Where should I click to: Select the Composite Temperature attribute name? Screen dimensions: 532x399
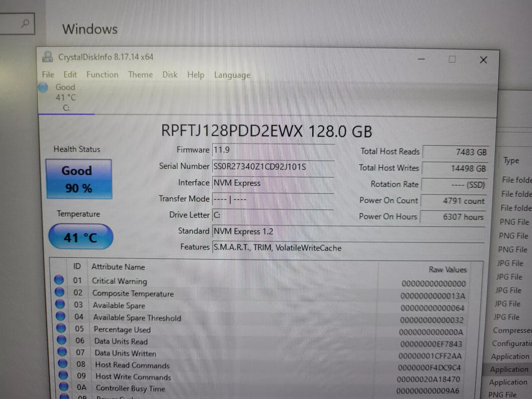[x=133, y=294]
